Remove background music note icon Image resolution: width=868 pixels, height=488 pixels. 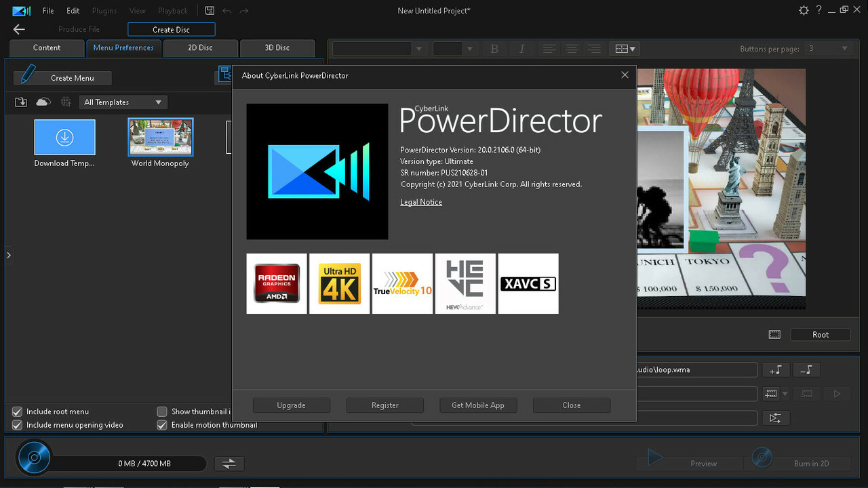806,370
